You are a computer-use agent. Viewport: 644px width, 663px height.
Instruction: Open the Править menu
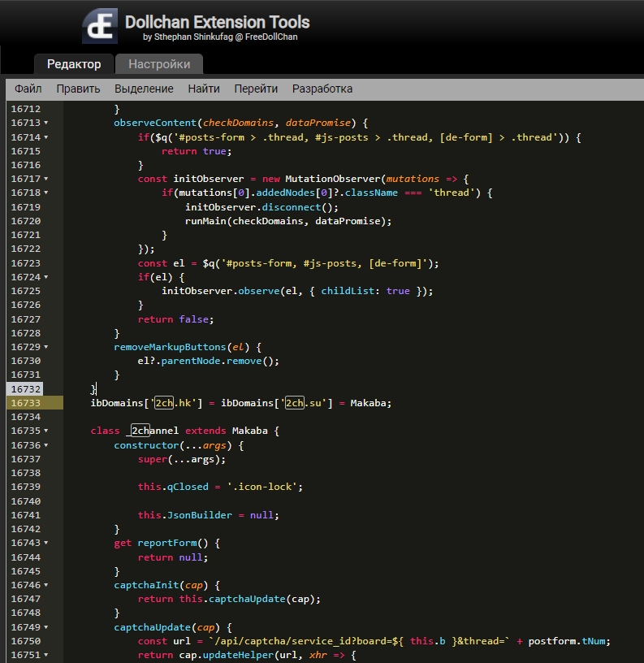click(x=78, y=89)
